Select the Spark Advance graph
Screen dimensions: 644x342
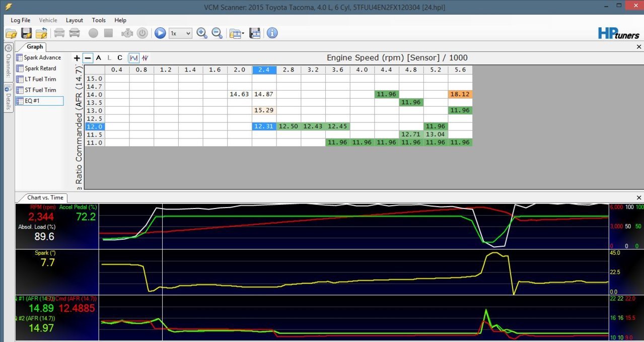[x=39, y=57]
